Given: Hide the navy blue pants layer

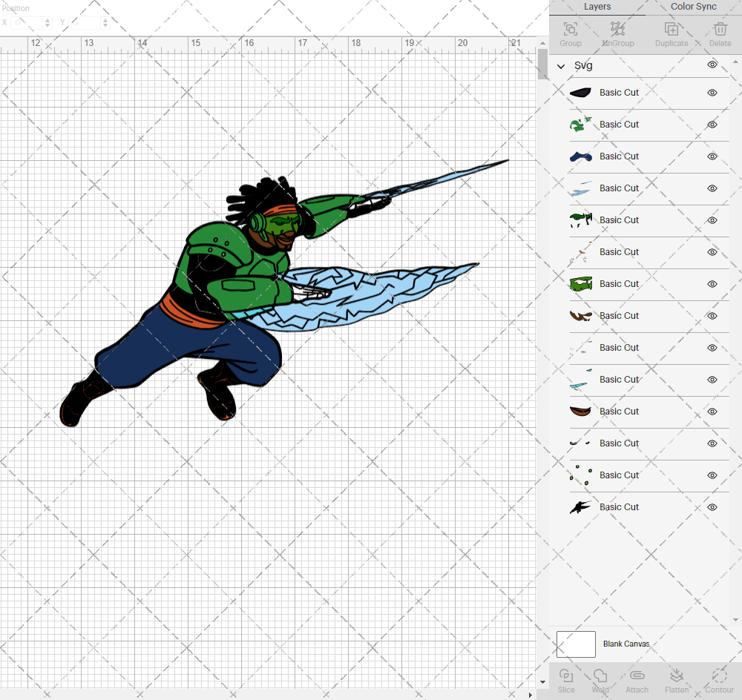Looking at the screenshot, I should [712, 156].
